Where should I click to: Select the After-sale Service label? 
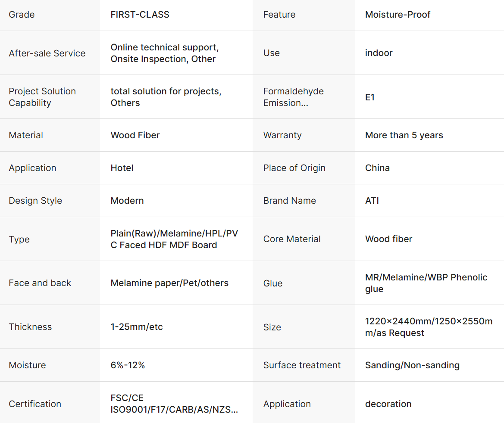[x=47, y=53]
